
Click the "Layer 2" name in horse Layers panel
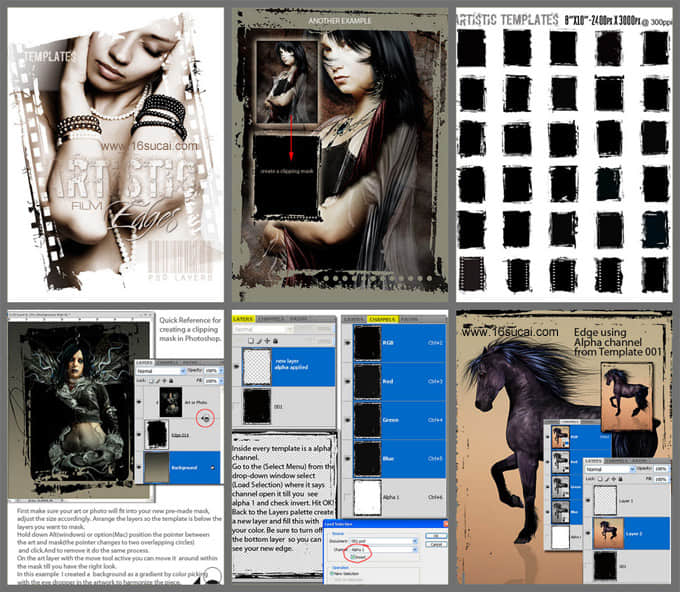(x=632, y=533)
